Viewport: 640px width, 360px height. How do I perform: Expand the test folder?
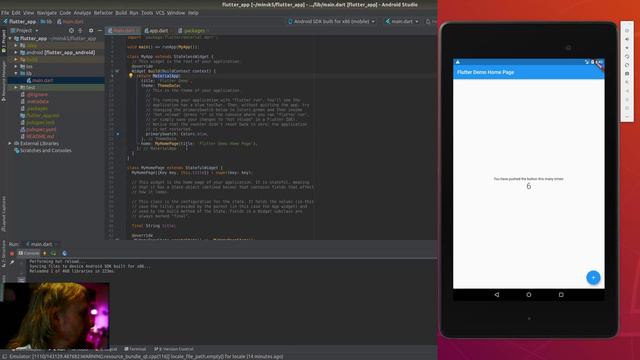16,87
